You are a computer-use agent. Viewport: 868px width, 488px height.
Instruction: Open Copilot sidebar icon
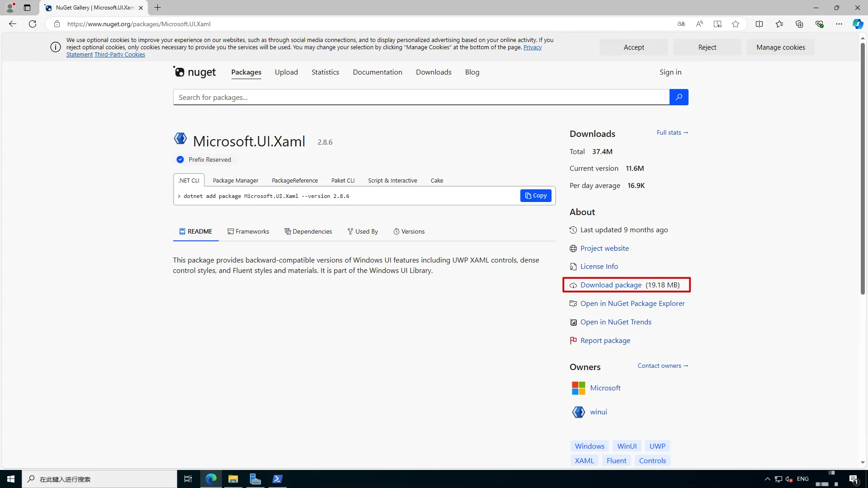[x=857, y=24]
